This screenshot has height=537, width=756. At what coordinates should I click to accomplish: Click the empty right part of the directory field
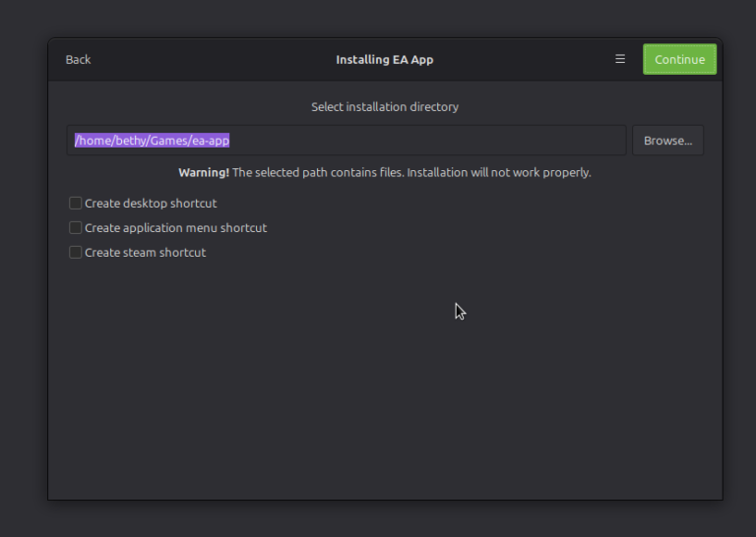[x=443, y=141]
